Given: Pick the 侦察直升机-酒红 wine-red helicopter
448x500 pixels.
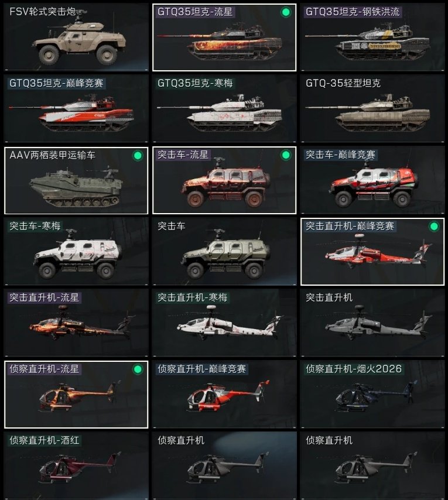Looking at the screenshot, I should point(76,466).
